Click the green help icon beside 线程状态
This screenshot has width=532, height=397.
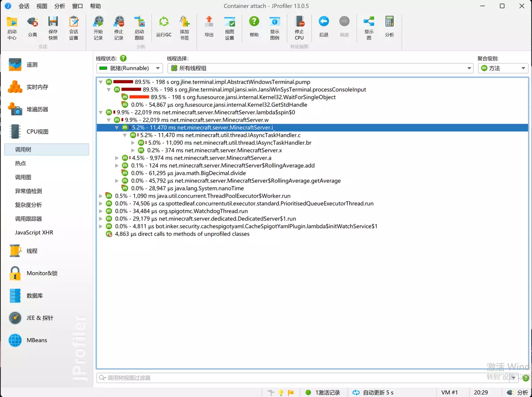123,59
